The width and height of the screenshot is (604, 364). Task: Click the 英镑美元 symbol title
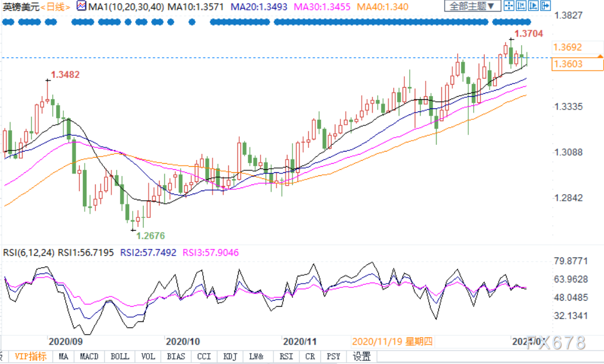tap(19, 7)
